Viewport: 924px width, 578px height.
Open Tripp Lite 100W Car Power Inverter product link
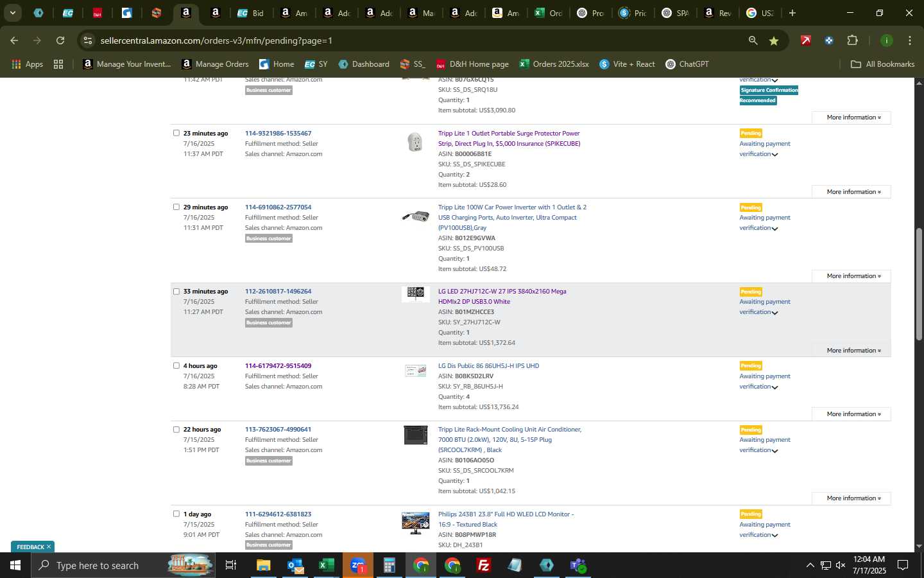click(512, 217)
